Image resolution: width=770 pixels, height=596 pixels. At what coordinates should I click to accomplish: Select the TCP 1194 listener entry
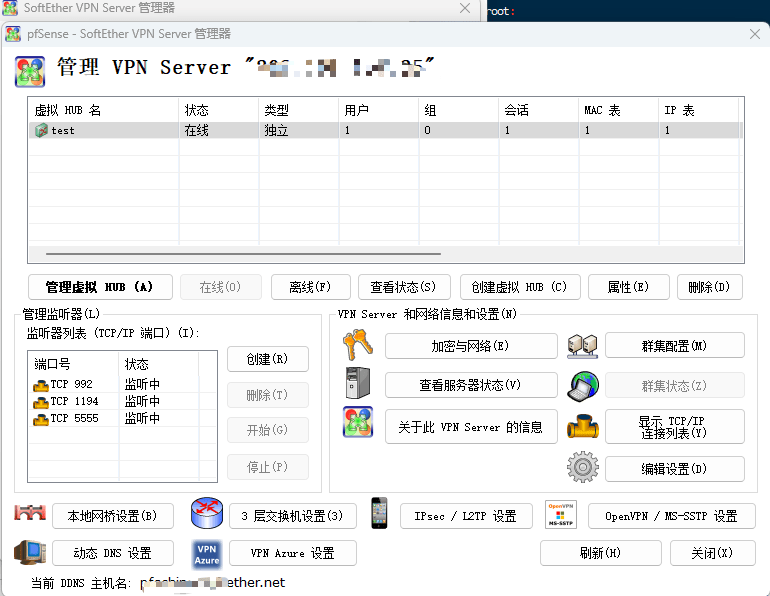[74, 402]
